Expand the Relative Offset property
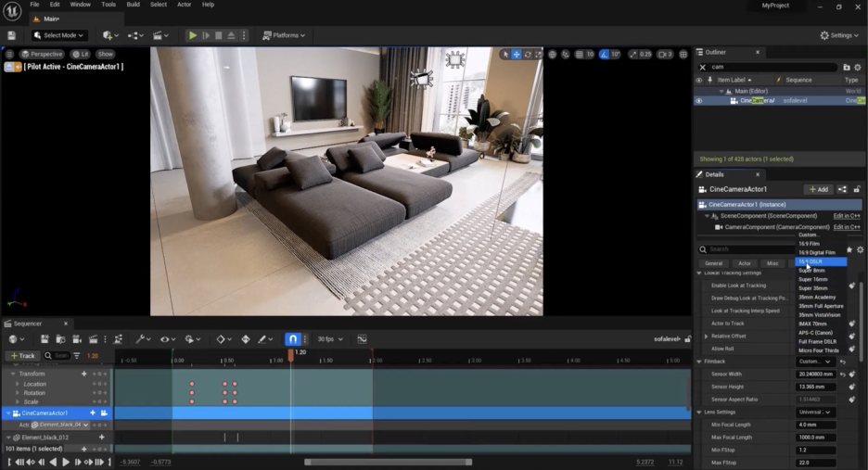 pos(706,337)
